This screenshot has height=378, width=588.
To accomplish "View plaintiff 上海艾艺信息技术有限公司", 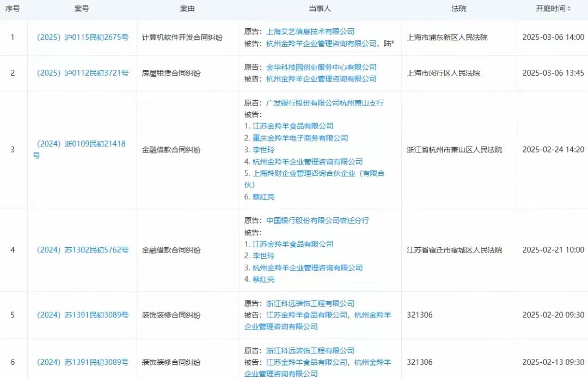I will coord(310,32).
